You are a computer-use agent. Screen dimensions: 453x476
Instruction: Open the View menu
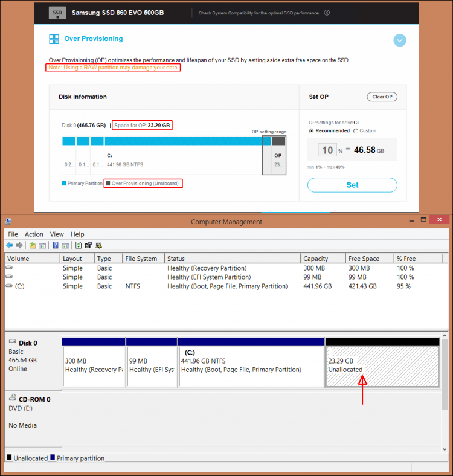pos(57,234)
